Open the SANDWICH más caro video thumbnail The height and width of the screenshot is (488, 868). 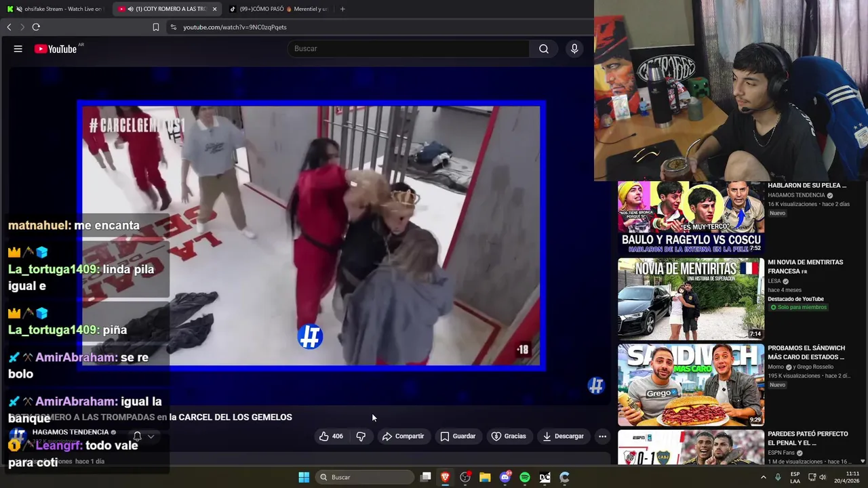click(x=690, y=385)
